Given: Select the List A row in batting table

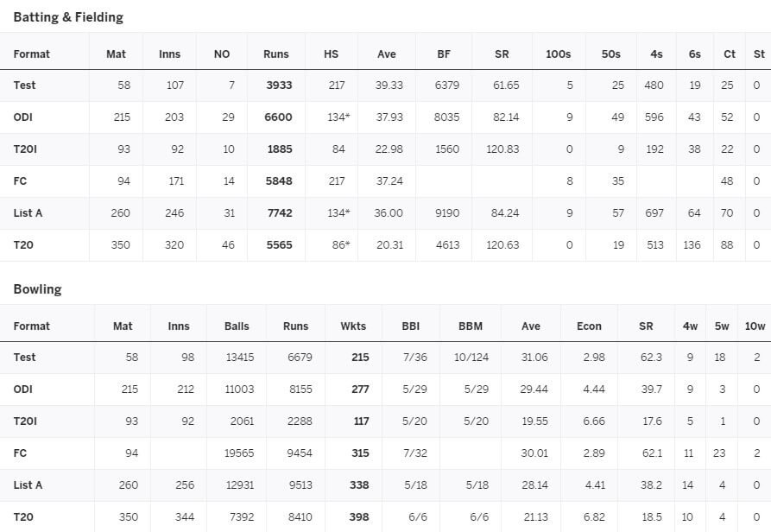Looking at the screenshot, I should point(385,213).
